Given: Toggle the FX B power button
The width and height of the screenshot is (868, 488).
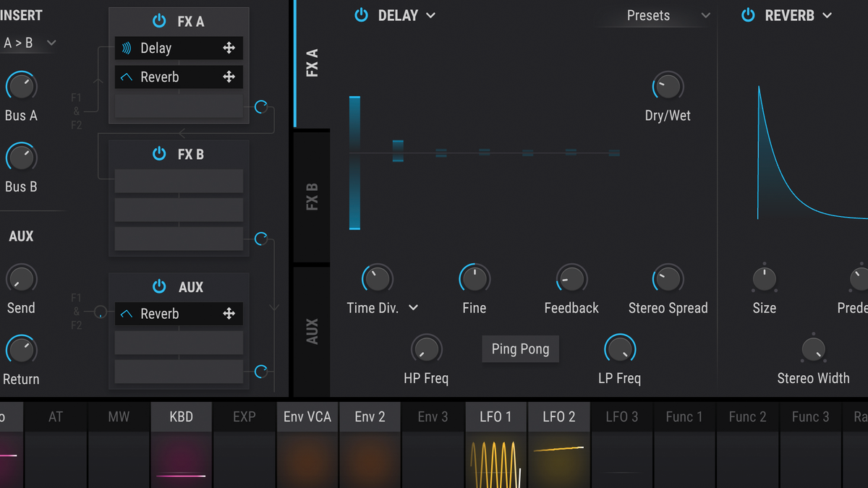Looking at the screenshot, I should [159, 154].
